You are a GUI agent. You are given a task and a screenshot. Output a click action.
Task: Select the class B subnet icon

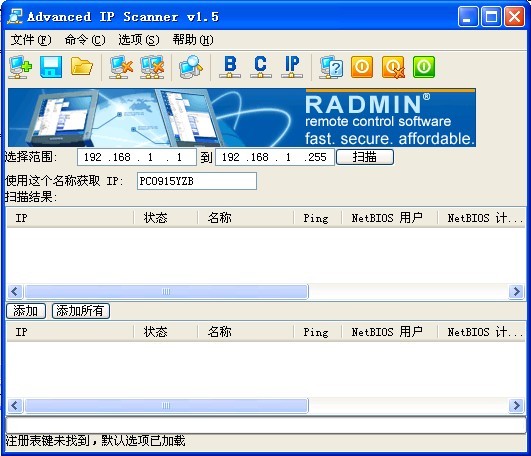coord(230,67)
